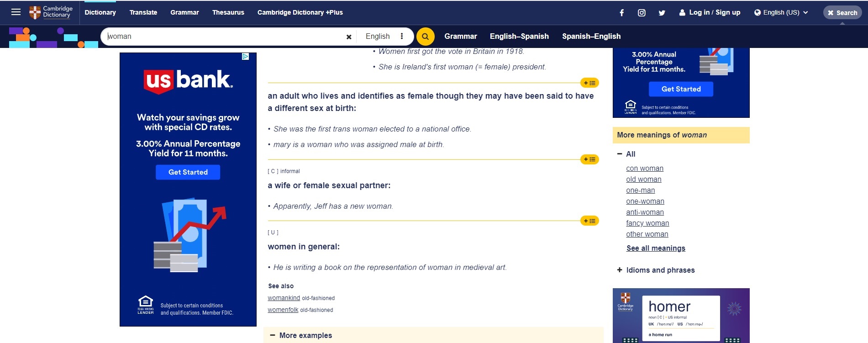Click Log in / Sign up
The height and width of the screenshot is (343, 868).
710,12
